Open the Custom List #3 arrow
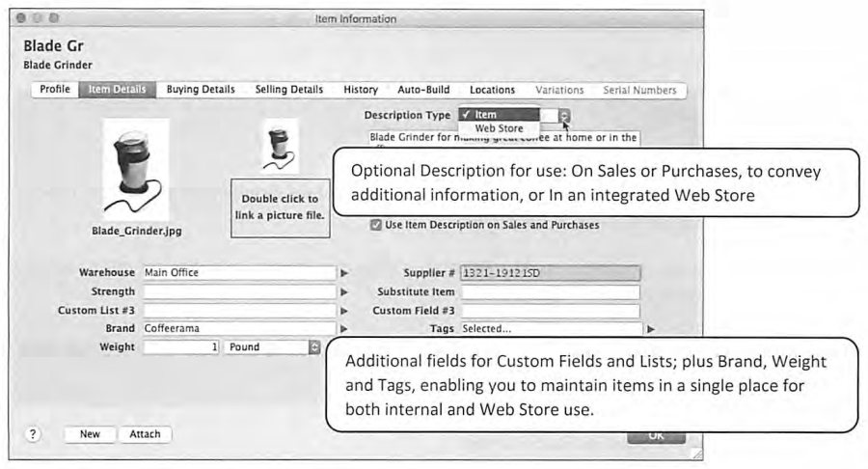This screenshot has width=868, height=469. click(344, 311)
